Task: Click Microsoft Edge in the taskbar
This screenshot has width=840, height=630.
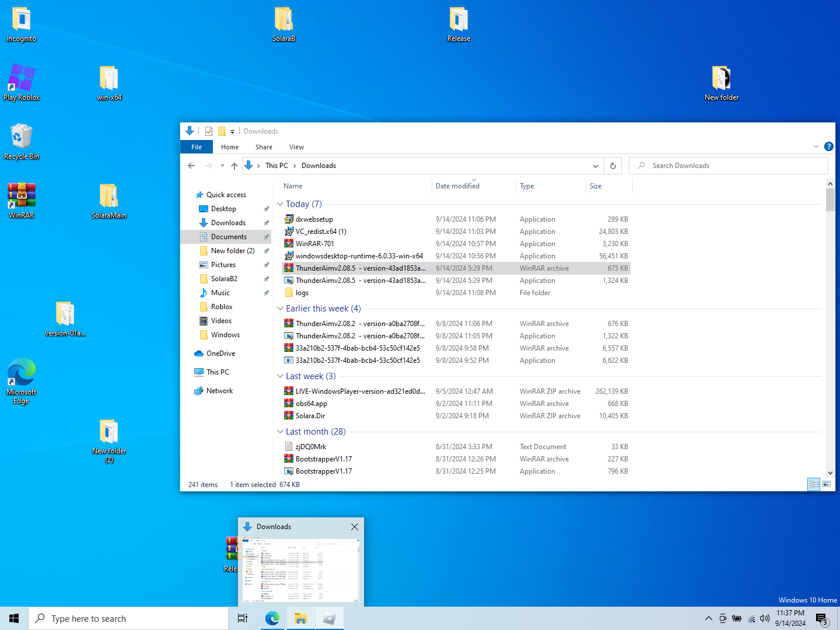Action: coord(272,618)
